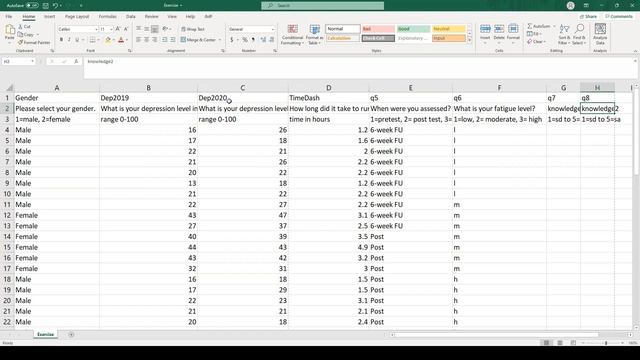Viewport: 640px width, 360px height.
Task: Click the Format Painter brush icon
Action: point(20,42)
